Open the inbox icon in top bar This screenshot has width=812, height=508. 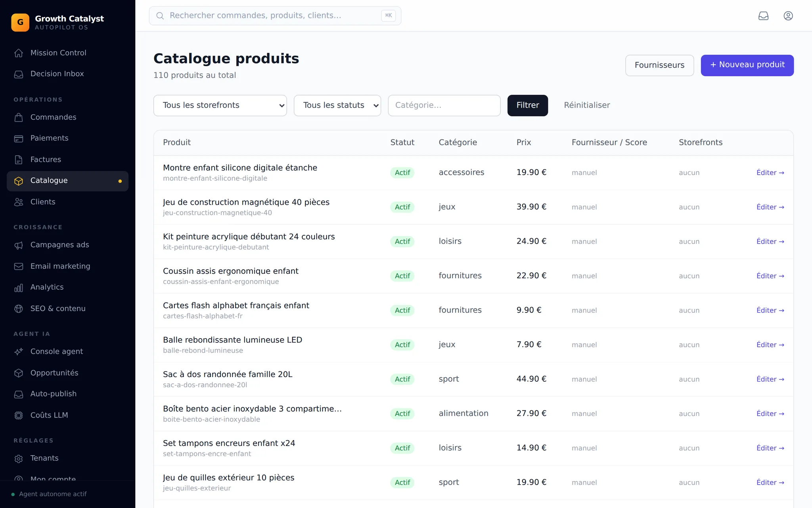coord(763,16)
